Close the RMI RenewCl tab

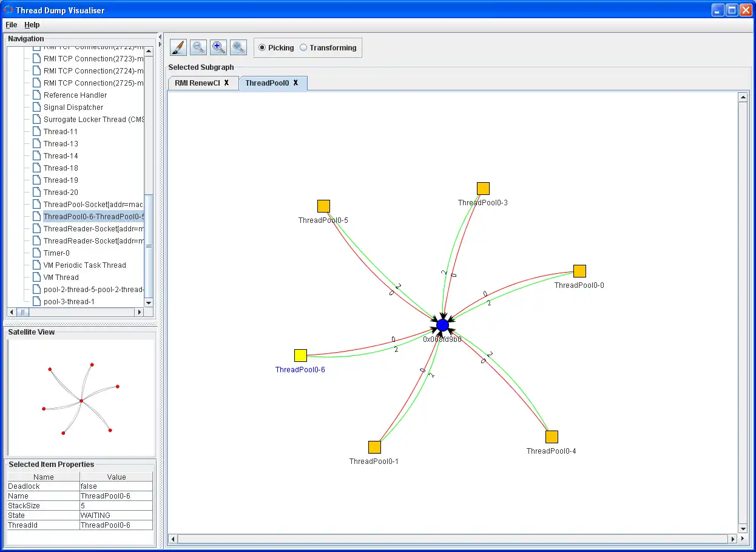tap(226, 83)
